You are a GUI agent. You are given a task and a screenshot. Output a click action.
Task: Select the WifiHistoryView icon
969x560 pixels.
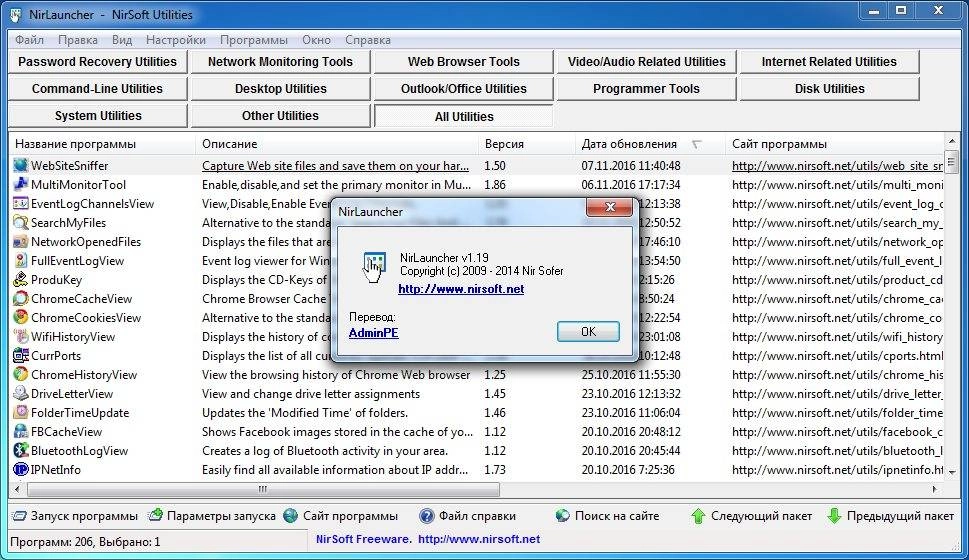[x=20, y=336]
